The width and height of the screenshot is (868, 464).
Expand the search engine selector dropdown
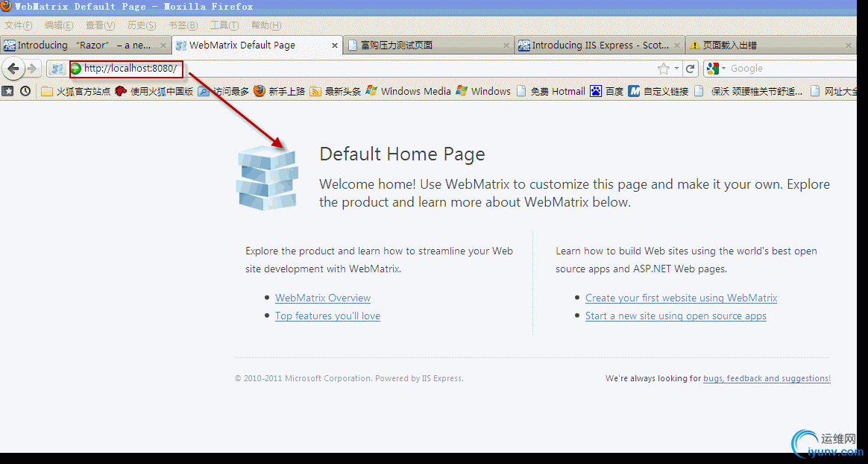pos(723,69)
